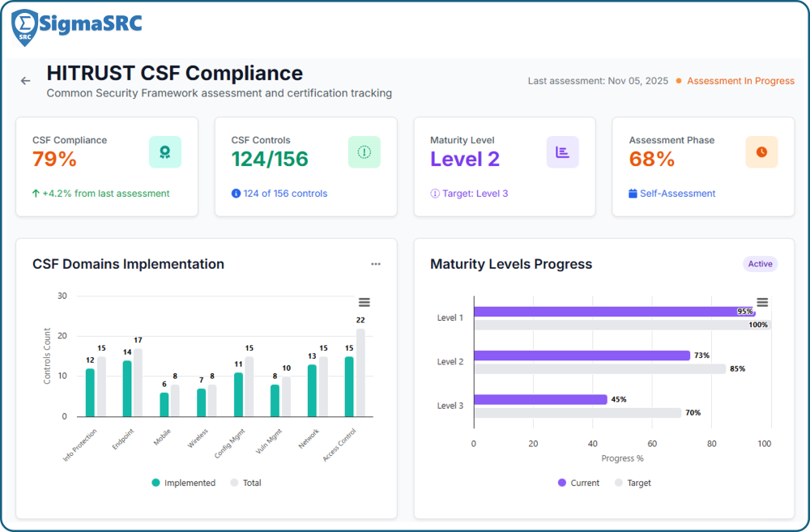
Task: Click the CSF Domains Implementation title
Action: point(128,264)
